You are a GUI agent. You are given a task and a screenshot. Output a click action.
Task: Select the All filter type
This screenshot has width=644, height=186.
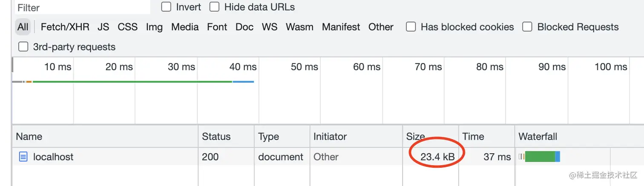tap(23, 27)
